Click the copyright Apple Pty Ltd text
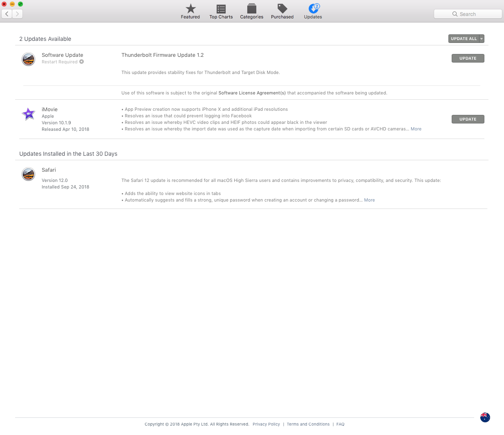Image resolution: width=504 pixels, height=435 pixels. [197, 424]
